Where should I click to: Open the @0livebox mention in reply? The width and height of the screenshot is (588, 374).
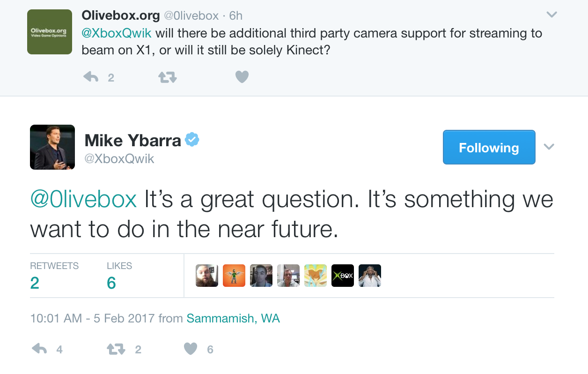[83, 199]
